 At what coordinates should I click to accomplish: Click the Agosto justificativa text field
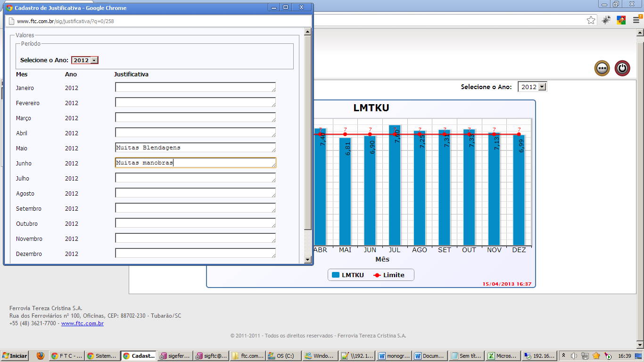[196, 193]
